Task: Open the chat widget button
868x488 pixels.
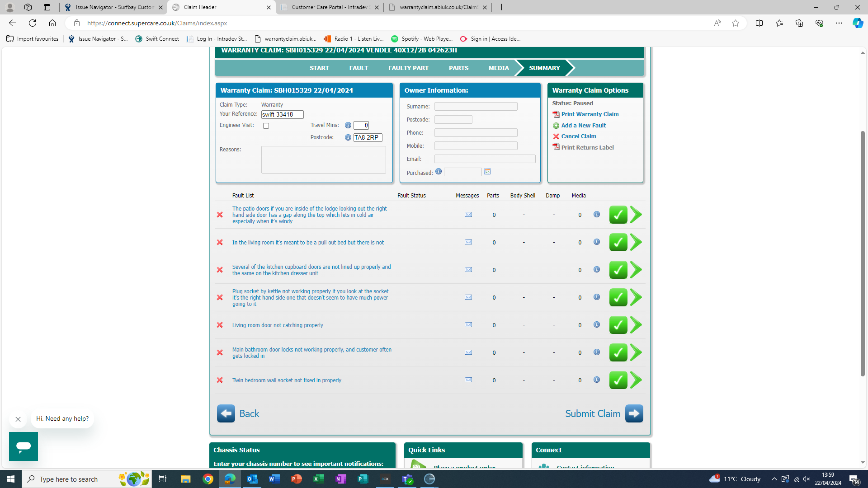Action: pos(24,446)
